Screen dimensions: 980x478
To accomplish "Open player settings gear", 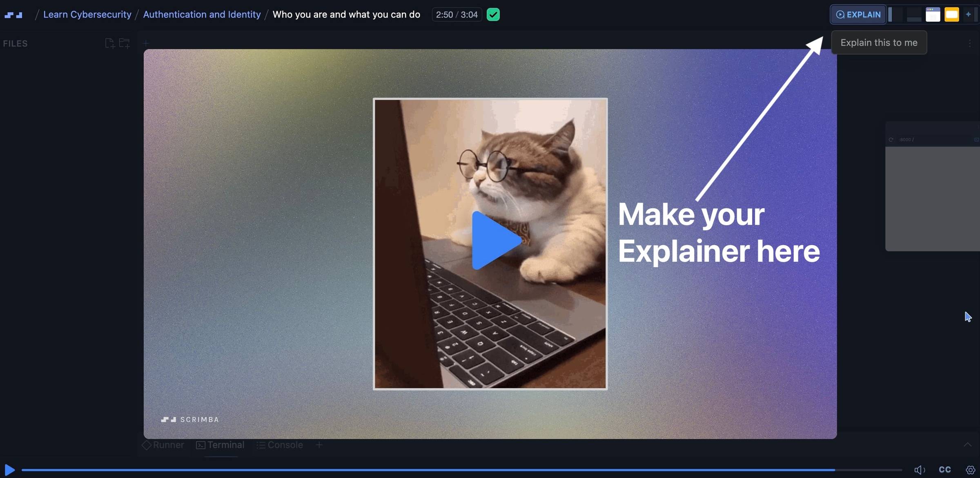I will tap(971, 470).
